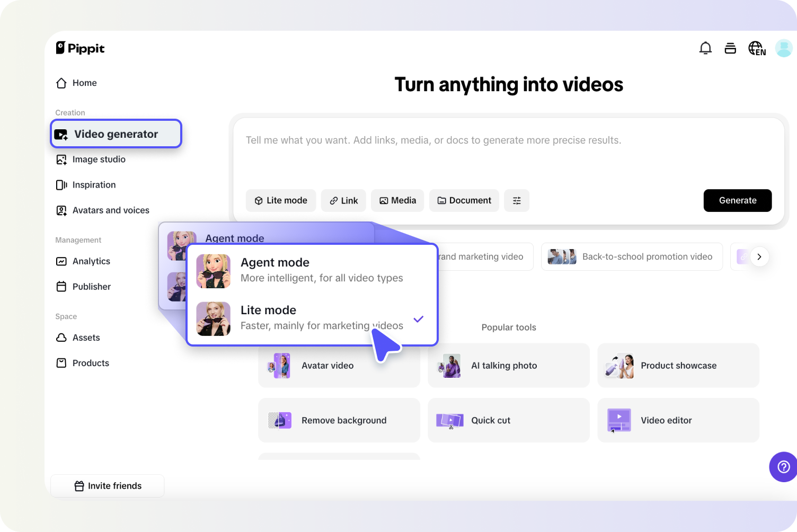Open the Publisher page
This screenshot has width=797, height=532.
click(84, 287)
